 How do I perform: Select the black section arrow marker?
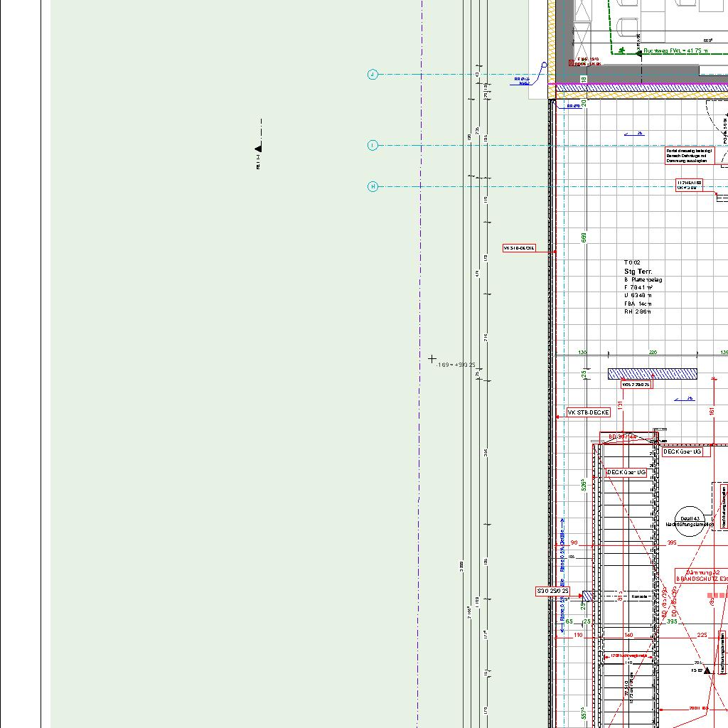(259, 148)
